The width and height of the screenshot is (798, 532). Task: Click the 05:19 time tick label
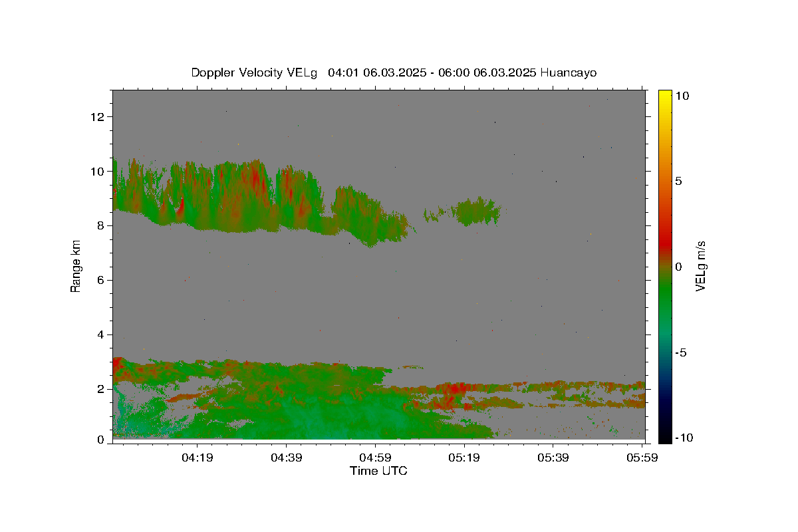click(464, 458)
